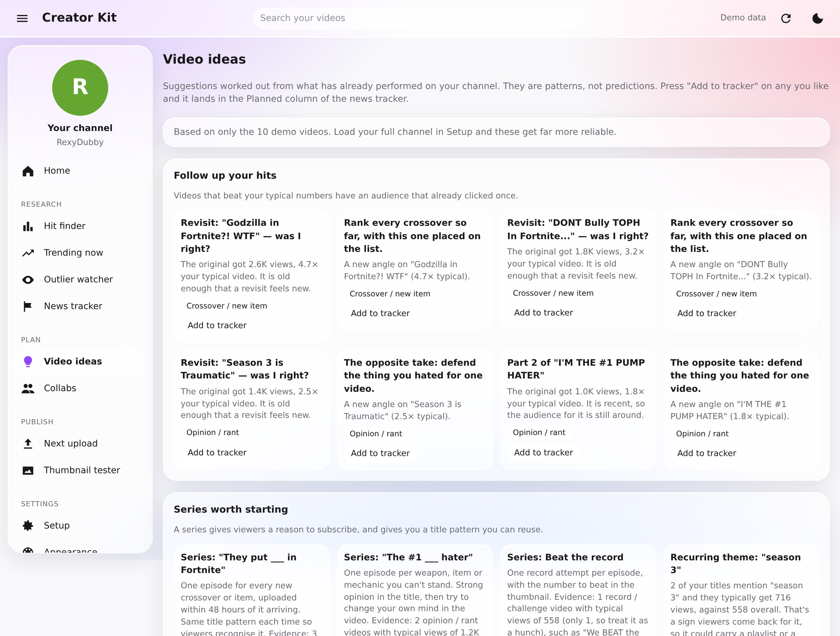This screenshot has height=636, width=840.
Task: Click the Trending now arrow icon
Action: tap(28, 253)
